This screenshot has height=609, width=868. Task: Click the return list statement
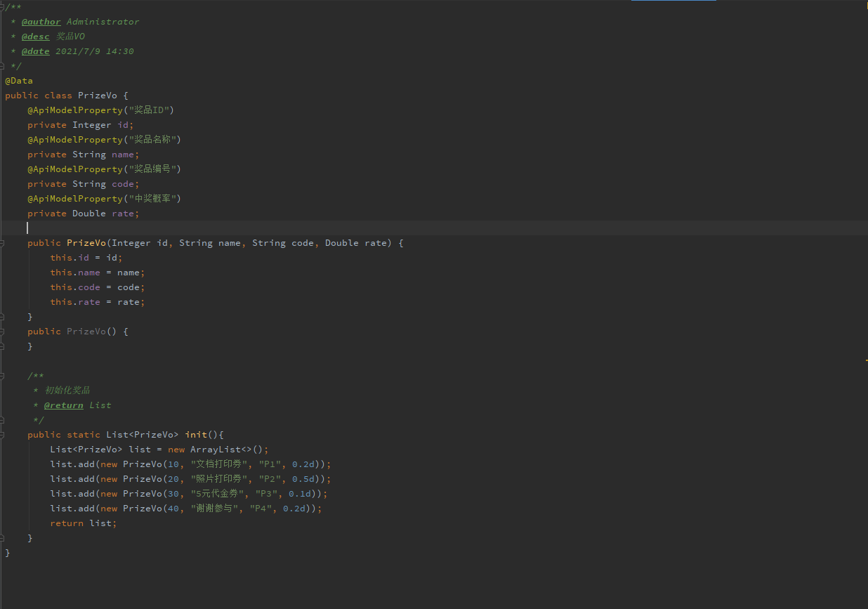[83, 523]
